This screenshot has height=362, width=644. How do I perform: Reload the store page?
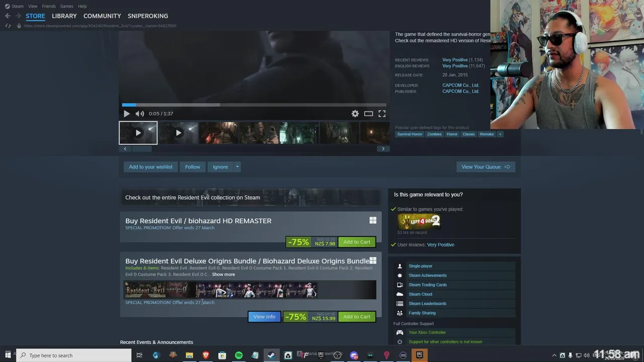click(x=8, y=26)
